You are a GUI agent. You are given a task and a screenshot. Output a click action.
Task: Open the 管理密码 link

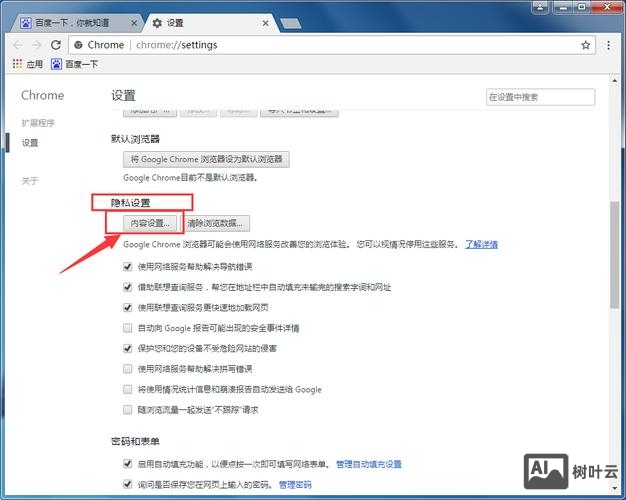[x=295, y=485]
